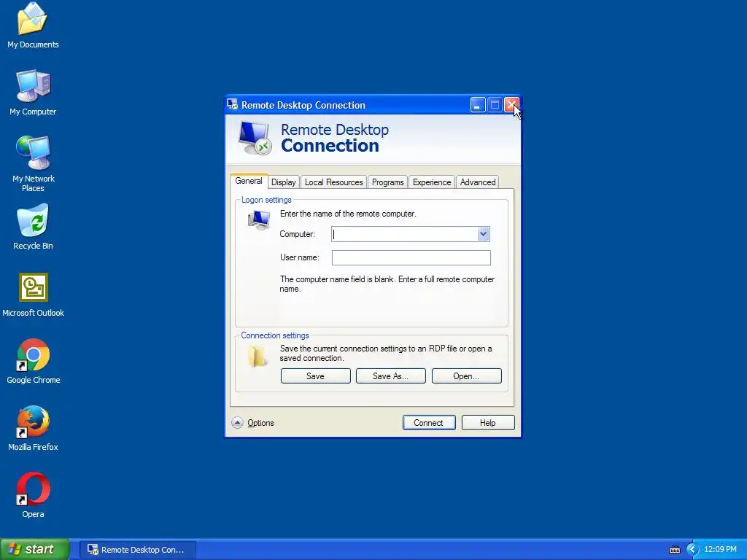Image resolution: width=747 pixels, height=560 pixels.
Task: Open the Windows start menu
Action: click(x=34, y=549)
